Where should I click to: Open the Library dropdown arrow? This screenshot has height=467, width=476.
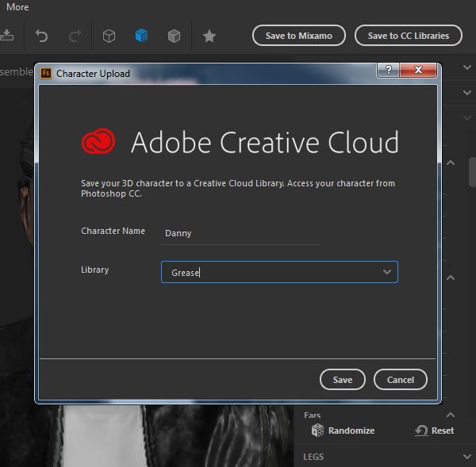coord(387,272)
